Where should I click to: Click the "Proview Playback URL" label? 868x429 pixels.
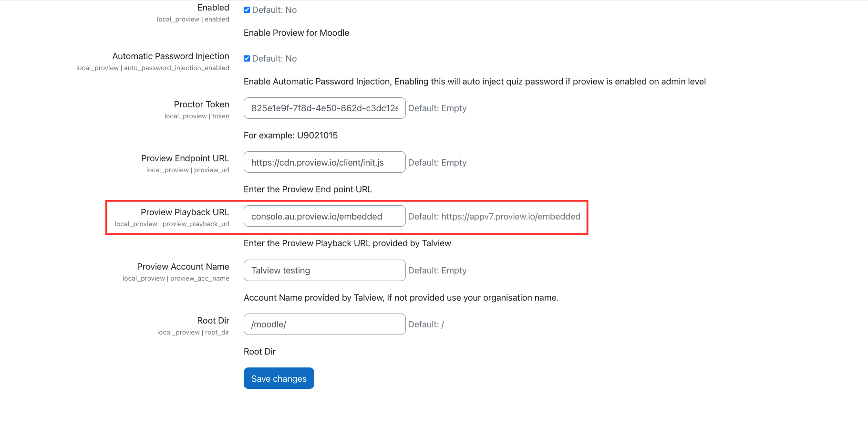[x=185, y=212]
